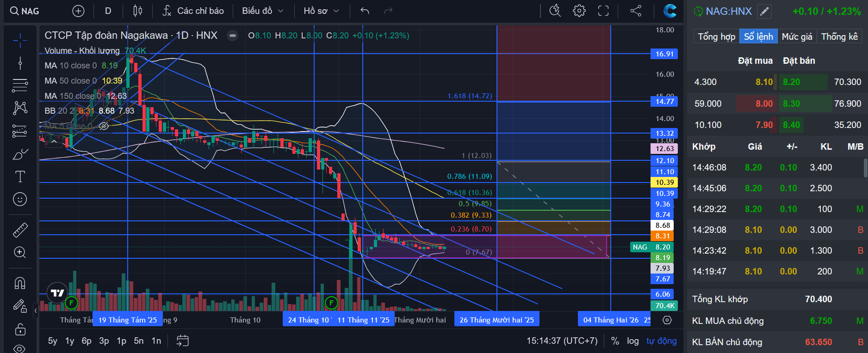Image resolution: width=868 pixels, height=353 pixels.
Task: Redo the last undone chart action
Action: tap(388, 11)
